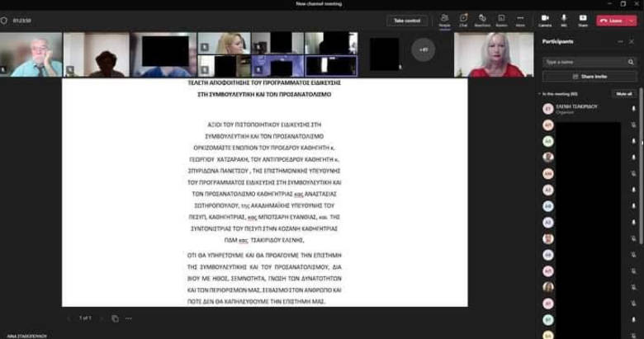The height and width of the screenshot is (339, 644).
Task: Click the shield icon beside the timer
Action: pos(4,20)
